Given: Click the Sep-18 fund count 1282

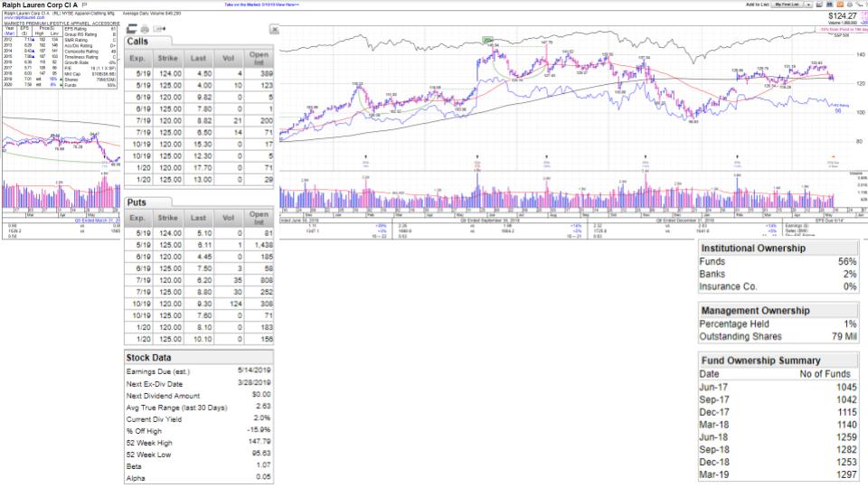Looking at the screenshot, I should [x=846, y=450].
